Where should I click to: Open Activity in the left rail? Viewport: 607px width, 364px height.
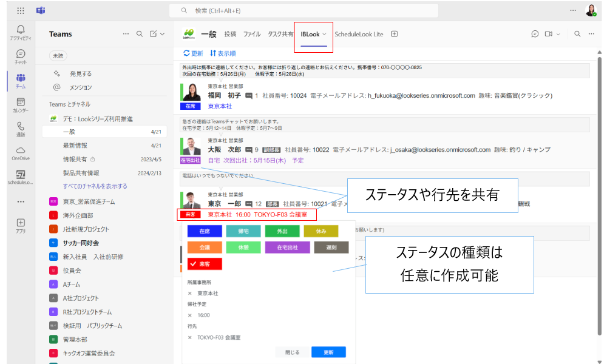pos(21,33)
